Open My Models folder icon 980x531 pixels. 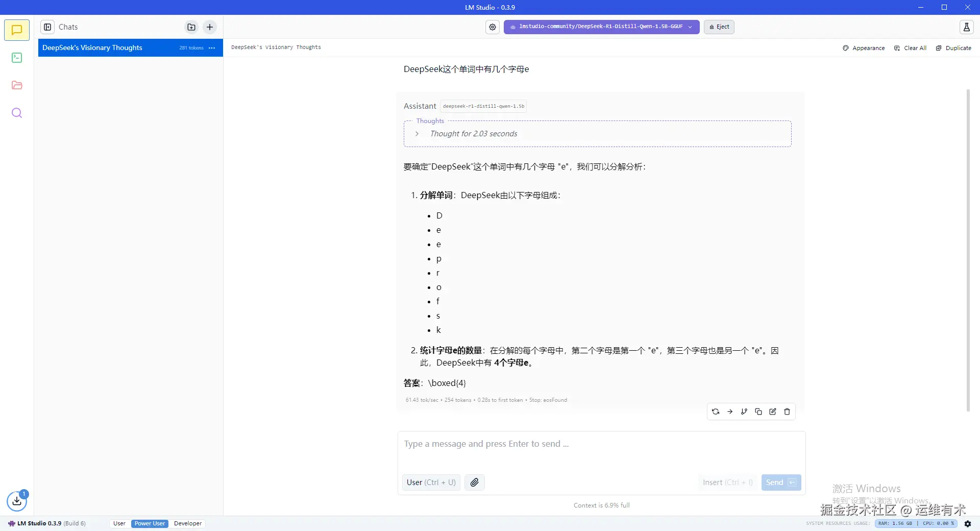[x=17, y=85]
